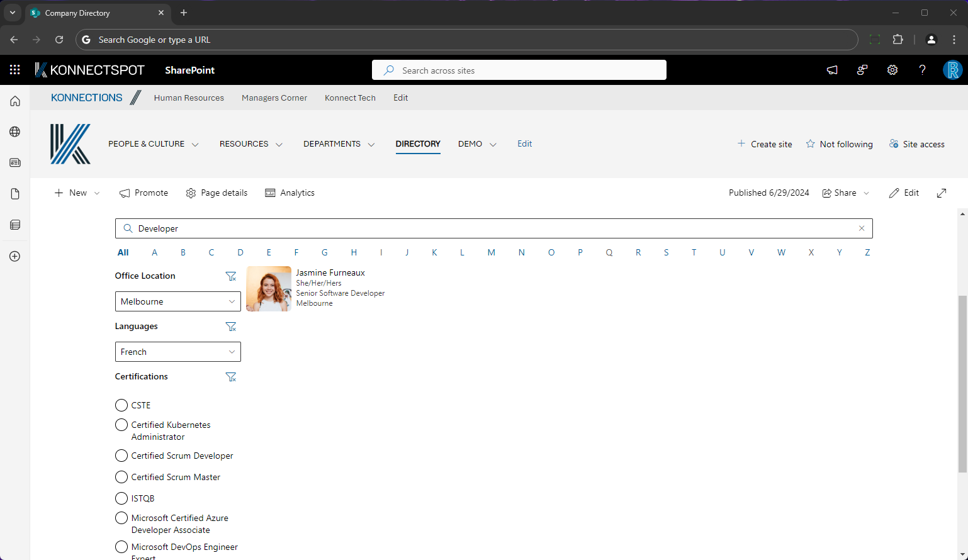
Task: Open a new browser tab
Action: click(x=184, y=13)
